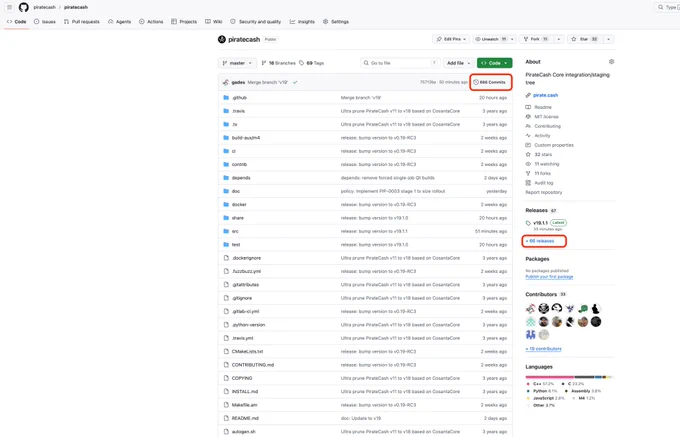The image size is (680, 437).
Task: Click the folder icon for depends
Action: pyautogui.click(x=226, y=178)
